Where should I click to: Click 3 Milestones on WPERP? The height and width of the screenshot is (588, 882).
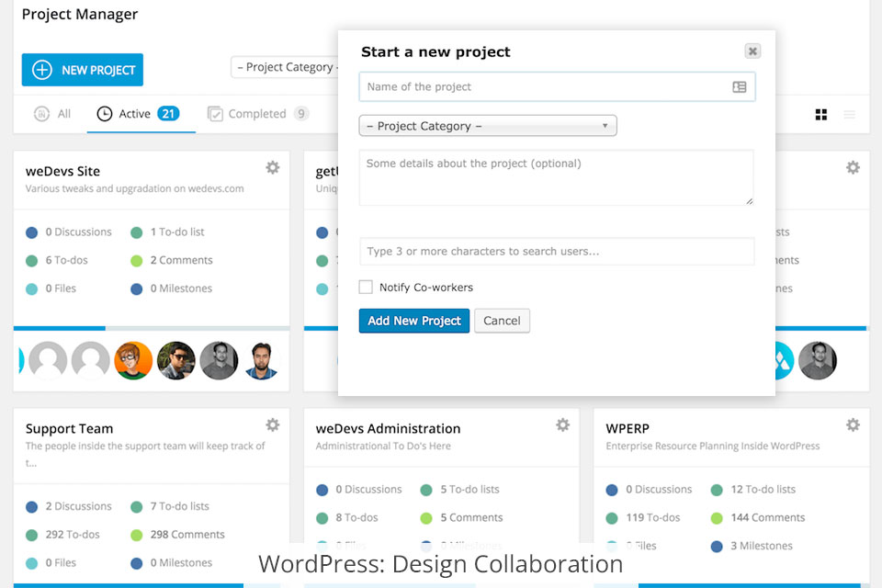click(762, 546)
